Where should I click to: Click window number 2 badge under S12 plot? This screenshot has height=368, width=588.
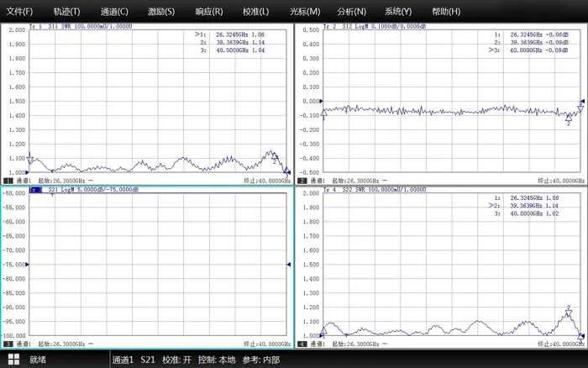(302, 181)
